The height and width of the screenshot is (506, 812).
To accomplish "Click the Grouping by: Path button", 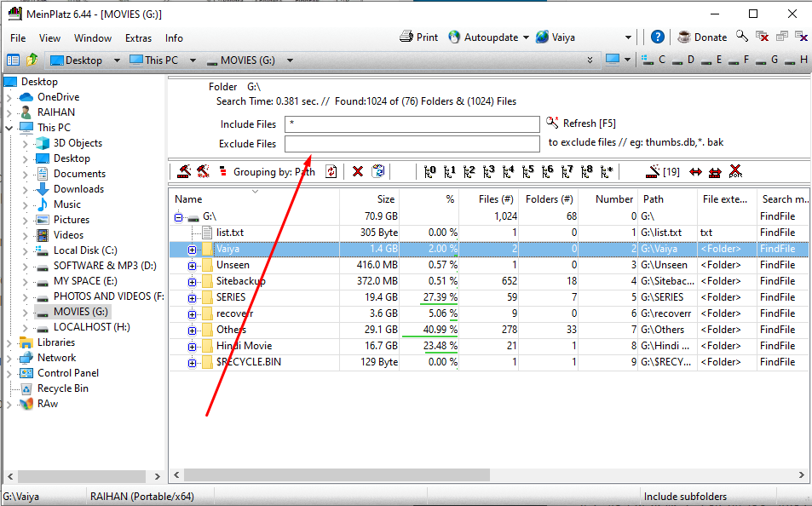I will [268, 172].
